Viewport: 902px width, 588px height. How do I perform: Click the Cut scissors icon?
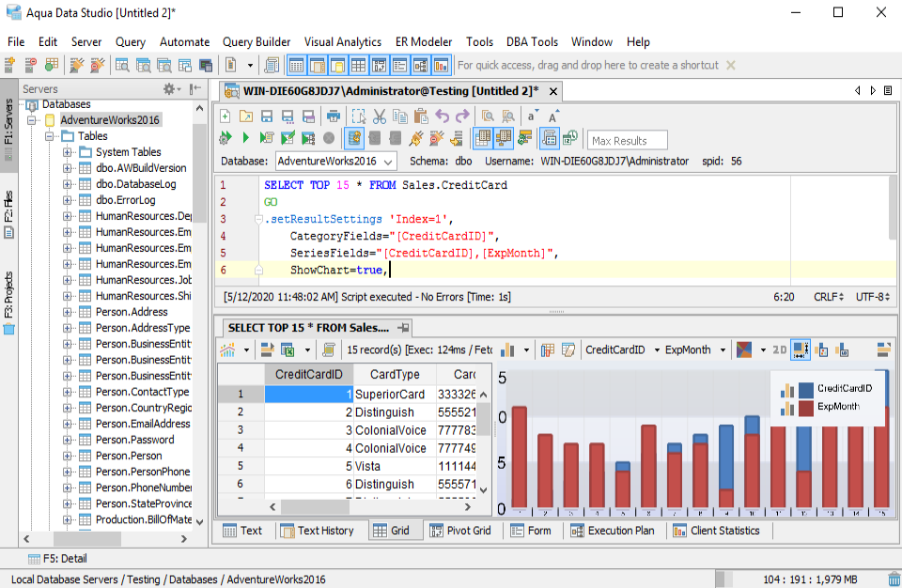[380, 116]
